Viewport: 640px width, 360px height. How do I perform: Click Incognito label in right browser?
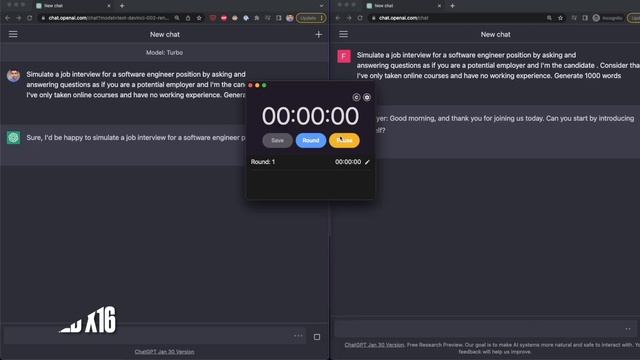pyautogui.click(x=612, y=18)
